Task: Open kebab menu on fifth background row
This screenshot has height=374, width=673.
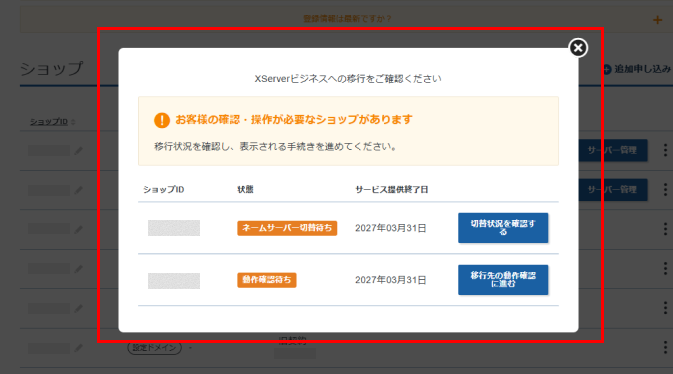Action: pyautogui.click(x=665, y=307)
